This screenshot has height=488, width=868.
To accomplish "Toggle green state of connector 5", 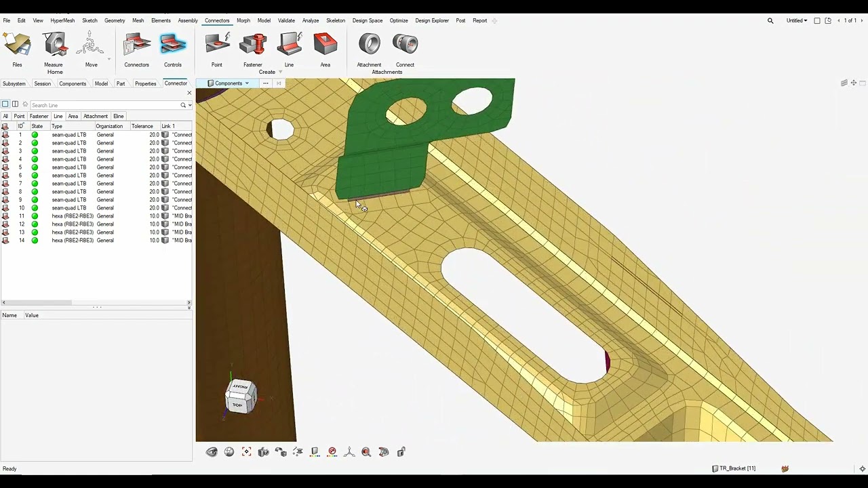I will 35,167.
